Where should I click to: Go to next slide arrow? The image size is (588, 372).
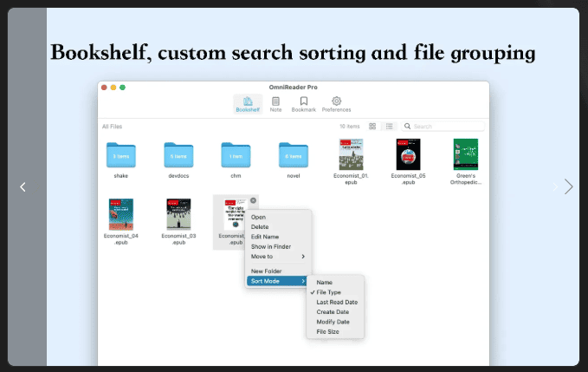click(x=568, y=186)
